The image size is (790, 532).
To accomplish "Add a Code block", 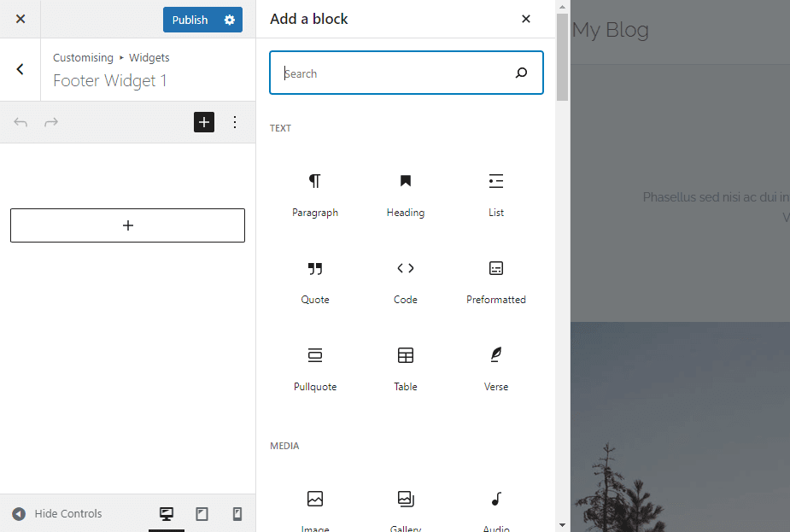I will (x=405, y=282).
